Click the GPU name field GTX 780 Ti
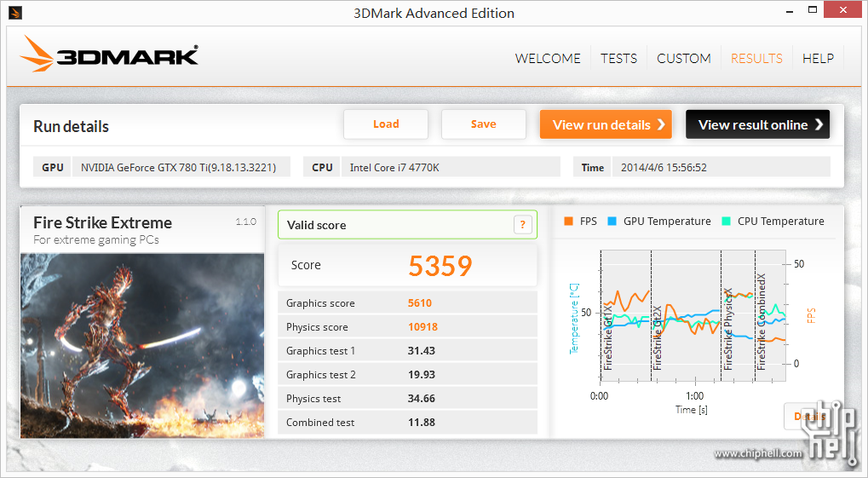This screenshot has width=868, height=478. tap(181, 167)
